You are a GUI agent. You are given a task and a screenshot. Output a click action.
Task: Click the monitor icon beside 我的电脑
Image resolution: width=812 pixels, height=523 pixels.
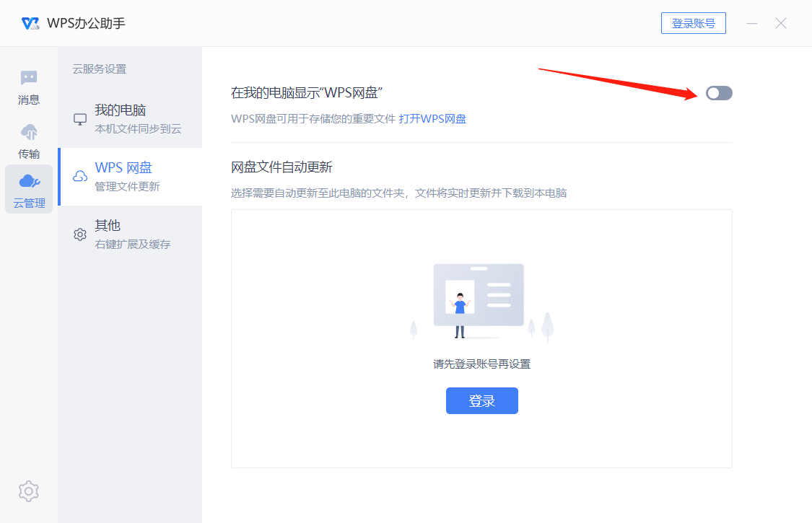point(79,120)
